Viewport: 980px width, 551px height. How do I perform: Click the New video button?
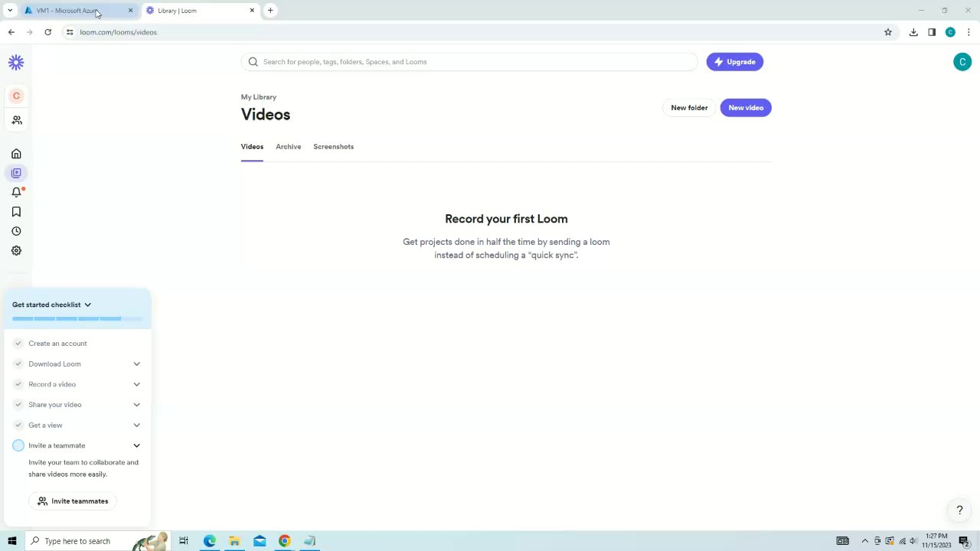tap(746, 108)
